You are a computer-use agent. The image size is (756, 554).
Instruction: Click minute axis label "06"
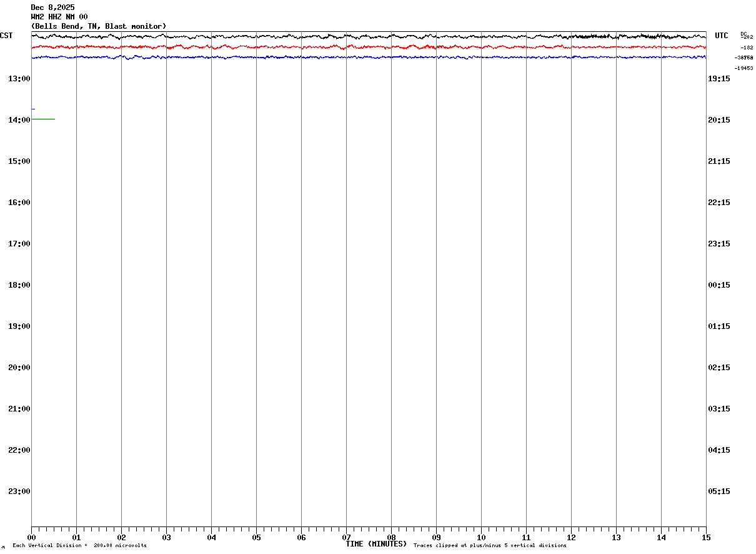pyautogui.click(x=301, y=537)
